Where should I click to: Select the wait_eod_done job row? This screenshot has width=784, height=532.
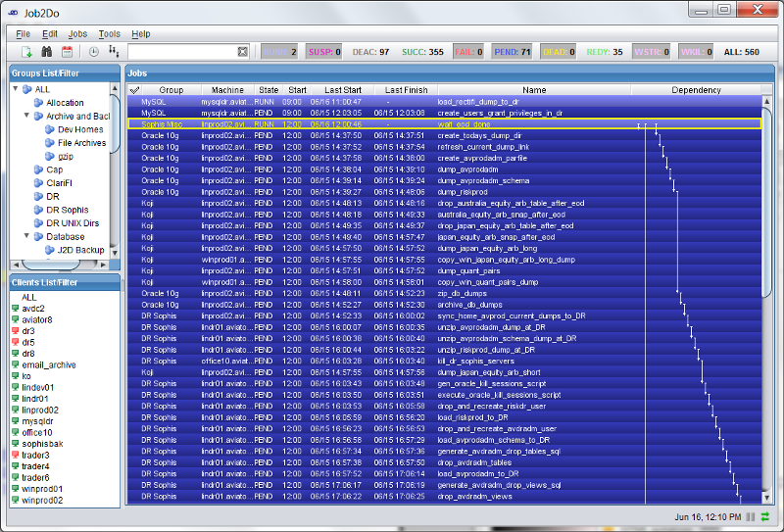(445, 124)
